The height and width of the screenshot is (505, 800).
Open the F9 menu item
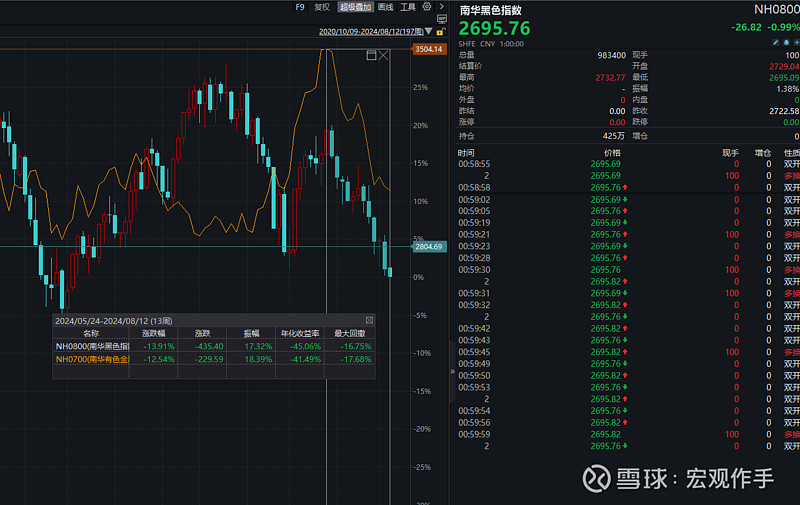click(300, 7)
